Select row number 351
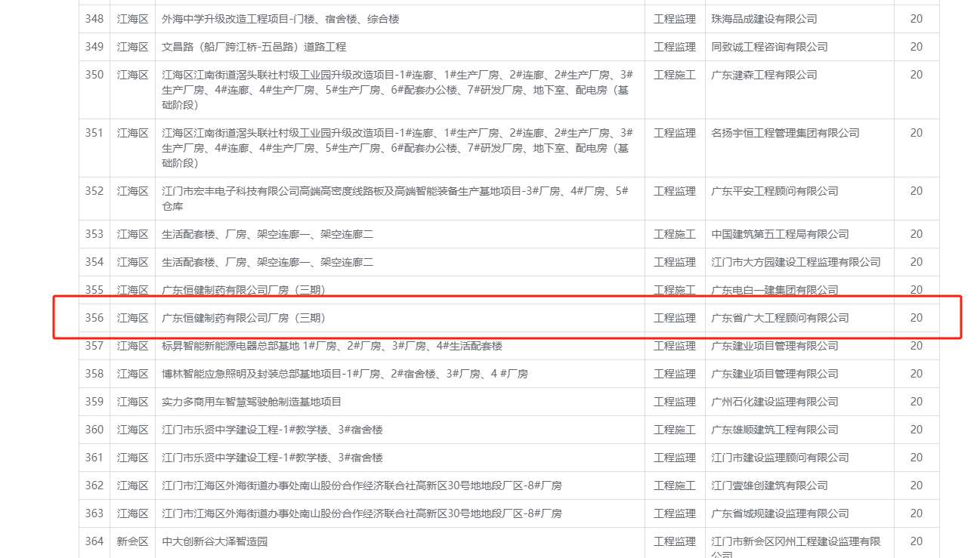Screen dimensions: 980x558 click(x=94, y=133)
